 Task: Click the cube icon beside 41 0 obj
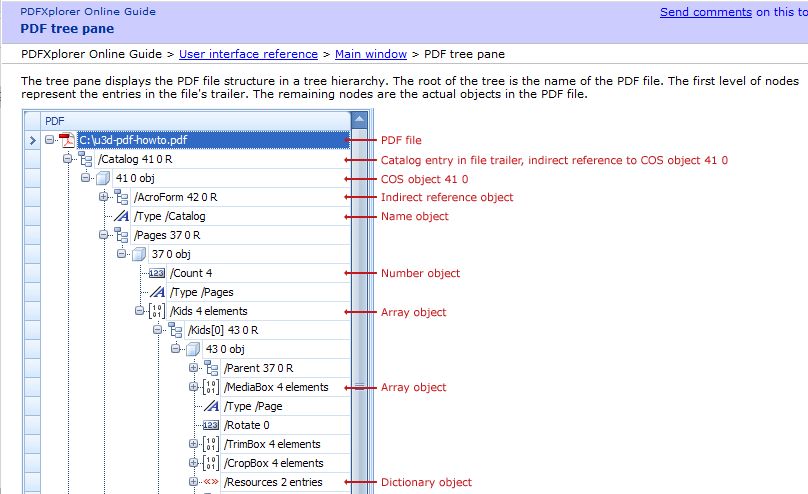point(103,178)
